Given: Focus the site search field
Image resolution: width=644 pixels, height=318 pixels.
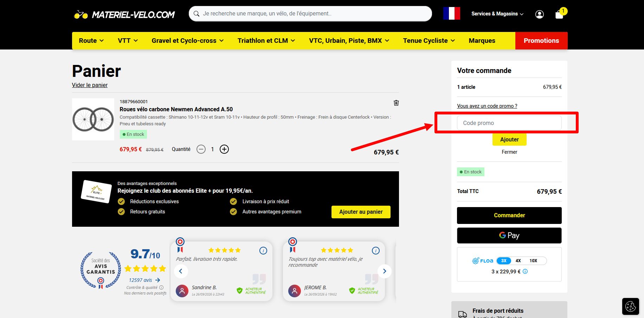Looking at the screenshot, I should [x=310, y=14].
